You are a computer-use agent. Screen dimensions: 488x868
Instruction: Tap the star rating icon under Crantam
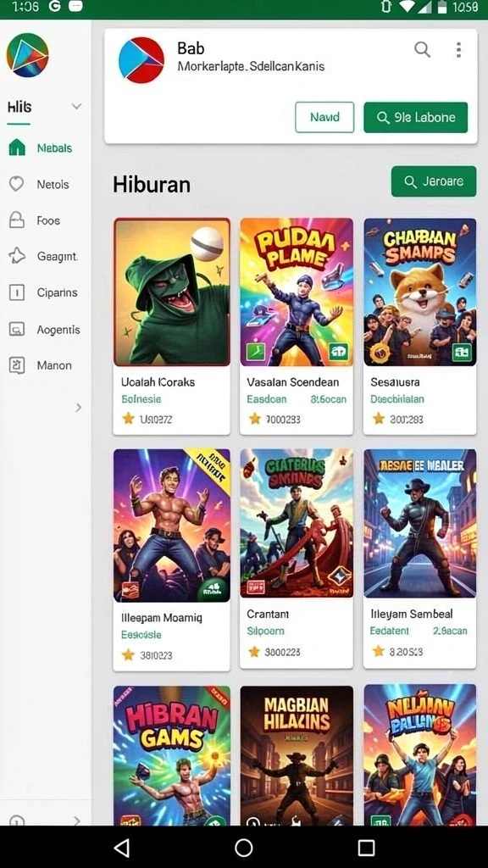(x=254, y=652)
